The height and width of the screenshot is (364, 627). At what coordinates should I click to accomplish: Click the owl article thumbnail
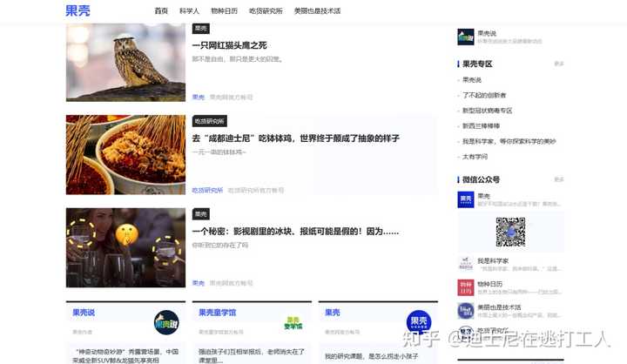(x=125, y=63)
